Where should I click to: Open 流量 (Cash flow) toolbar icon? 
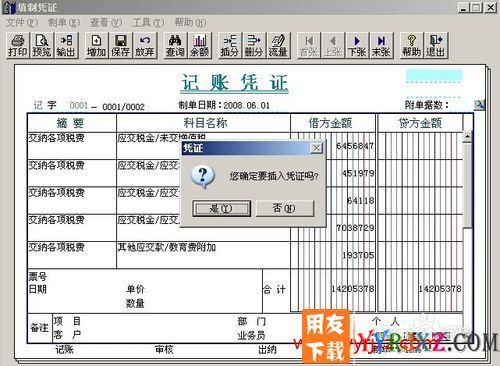(278, 45)
